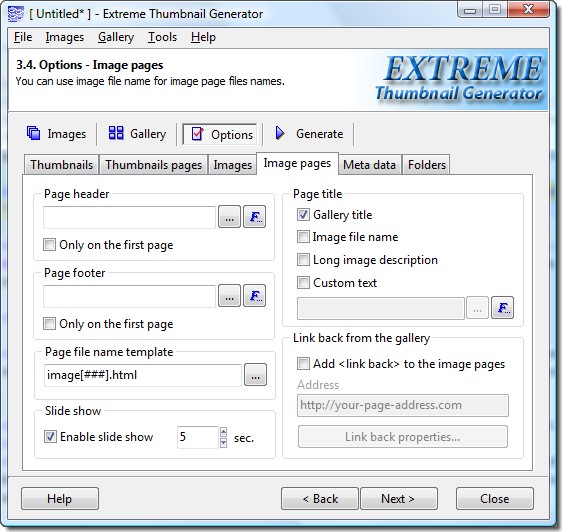Click the Next button

coord(399,499)
